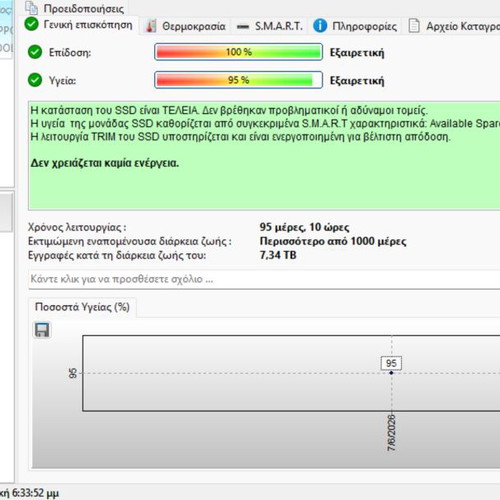Image resolution: width=500 pixels, height=500 pixels.
Task: Click the document icon on Αρχείο Καταγραφής tab
Action: point(414,26)
